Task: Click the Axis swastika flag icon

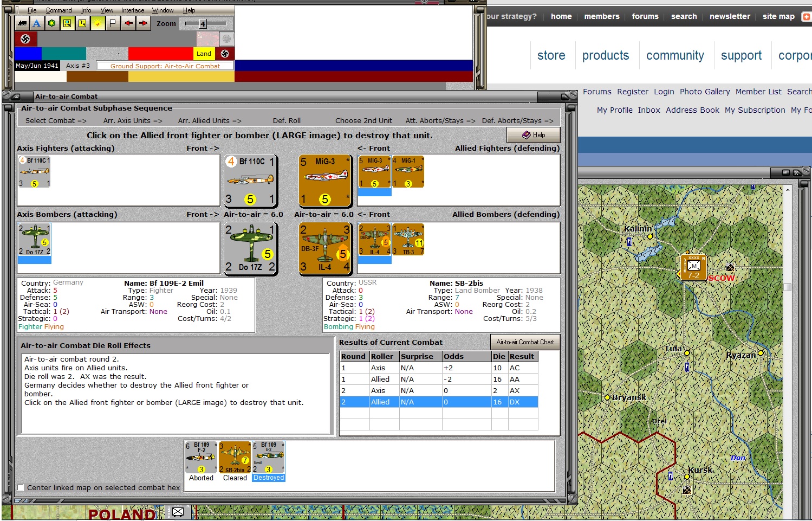Action: click(25, 39)
